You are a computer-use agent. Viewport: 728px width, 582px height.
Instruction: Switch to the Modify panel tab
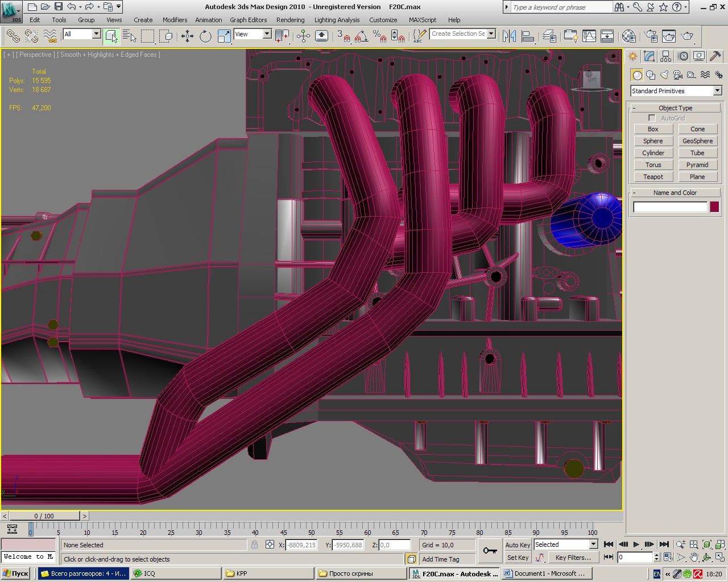(649, 56)
